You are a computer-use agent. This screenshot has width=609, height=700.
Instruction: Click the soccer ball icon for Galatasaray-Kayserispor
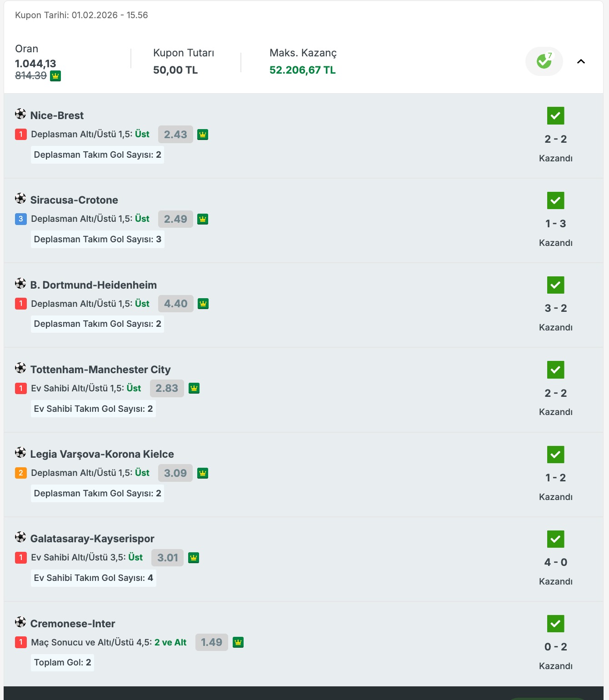[x=20, y=537]
